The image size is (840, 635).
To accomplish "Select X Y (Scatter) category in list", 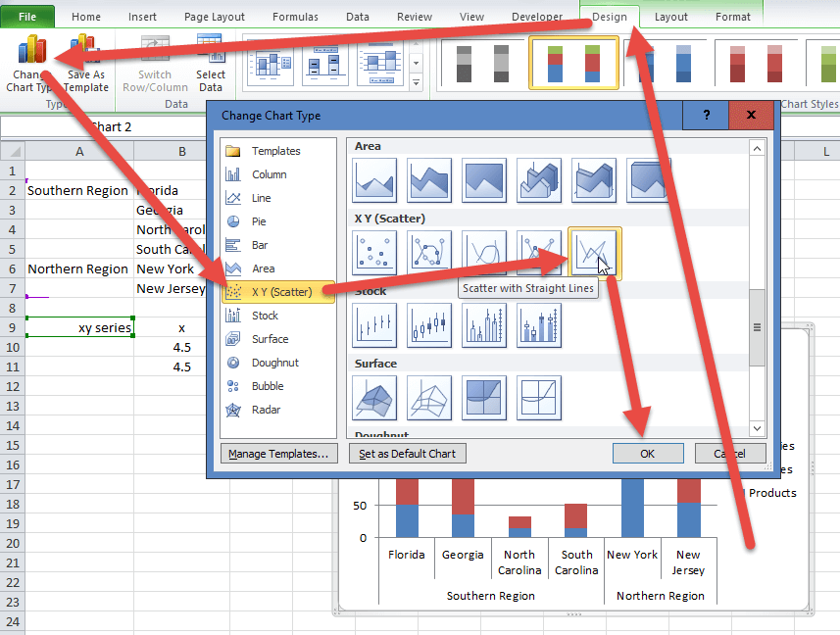I will [279, 292].
